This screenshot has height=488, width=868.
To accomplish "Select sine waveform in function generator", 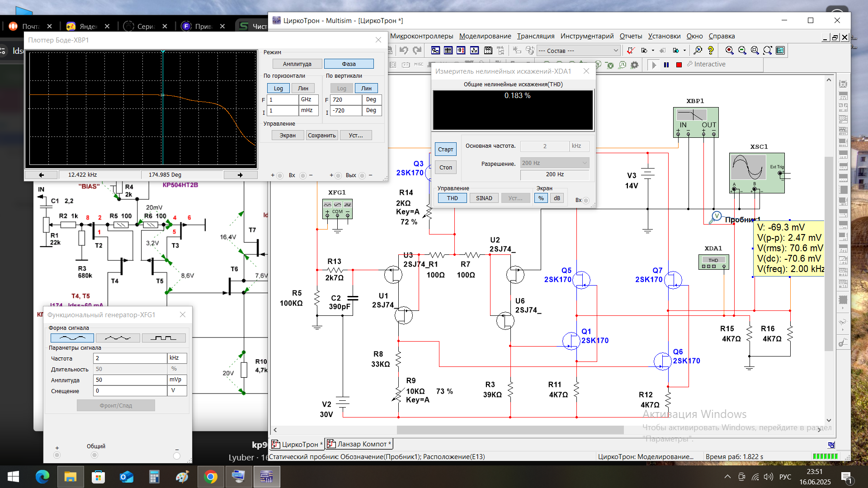I will coord(72,338).
